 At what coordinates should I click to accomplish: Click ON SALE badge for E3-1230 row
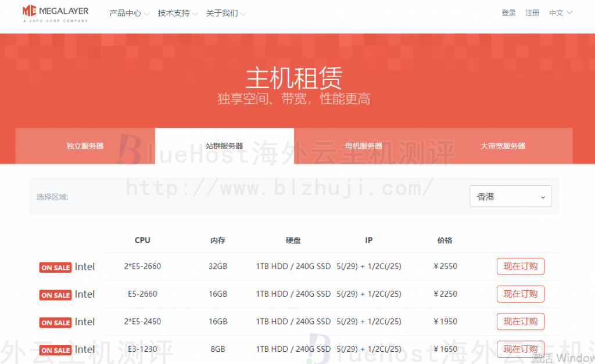tap(55, 350)
